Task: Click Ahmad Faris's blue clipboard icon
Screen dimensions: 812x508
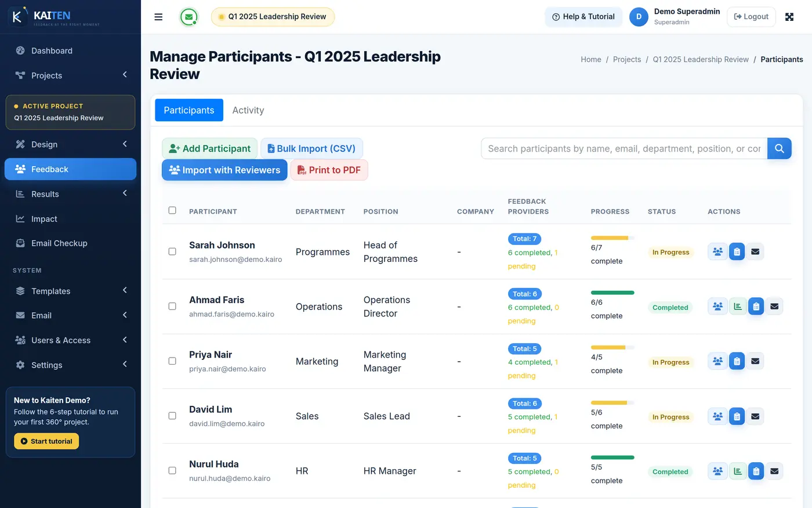Action: click(756, 307)
